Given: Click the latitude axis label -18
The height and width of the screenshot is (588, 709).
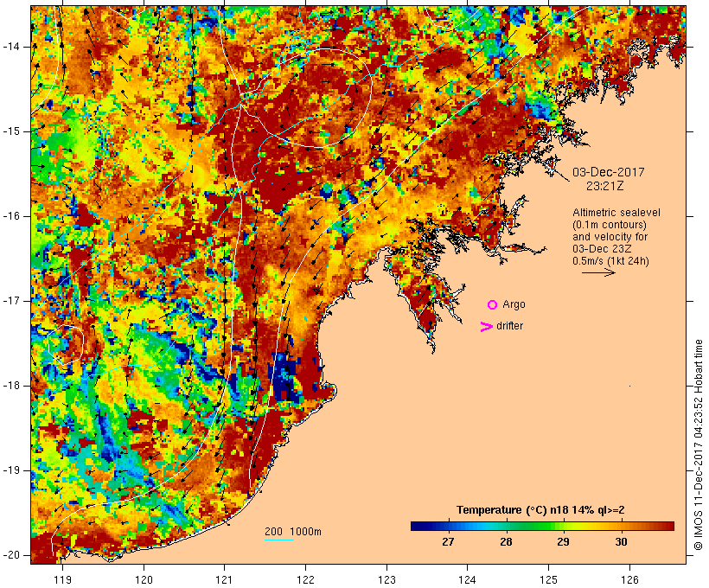Looking at the screenshot, I should pyautogui.click(x=11, y=386).
